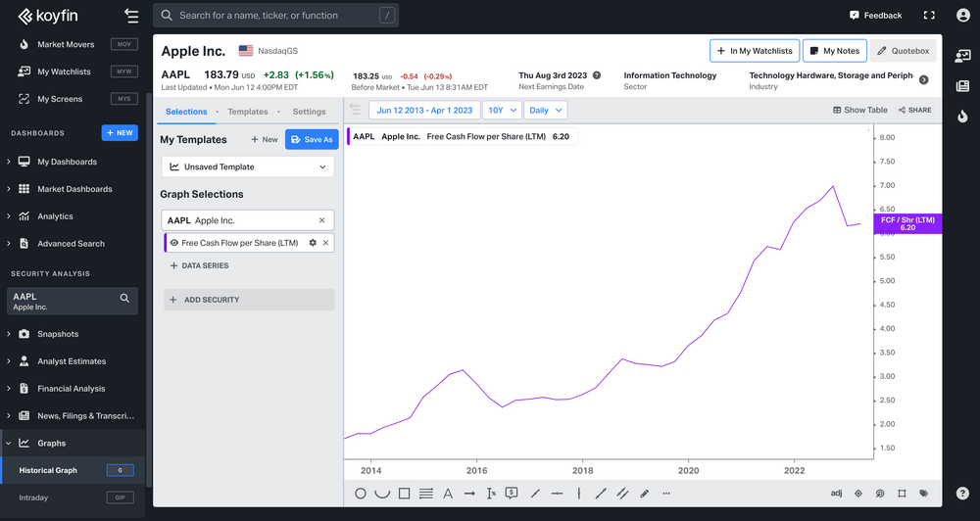Image resolution: width=980 pixels, height=521 pixels.
Task: Collapse the left navigation sidebar
Action: 131,16
